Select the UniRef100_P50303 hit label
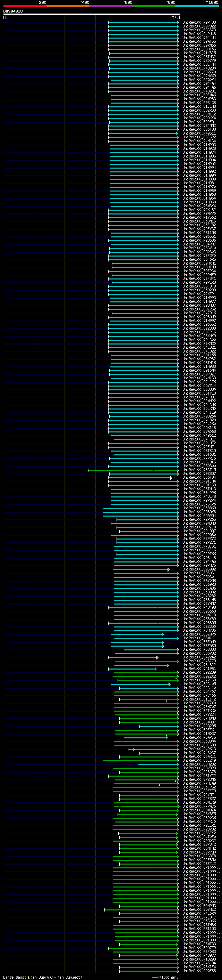 click(x=199, y=252)
